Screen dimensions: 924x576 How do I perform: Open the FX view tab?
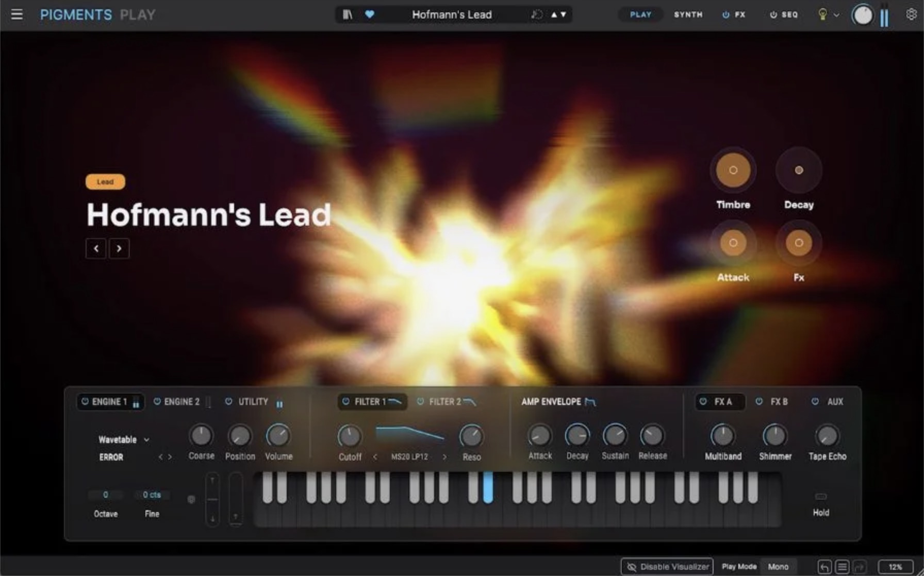tap(740, 14)
